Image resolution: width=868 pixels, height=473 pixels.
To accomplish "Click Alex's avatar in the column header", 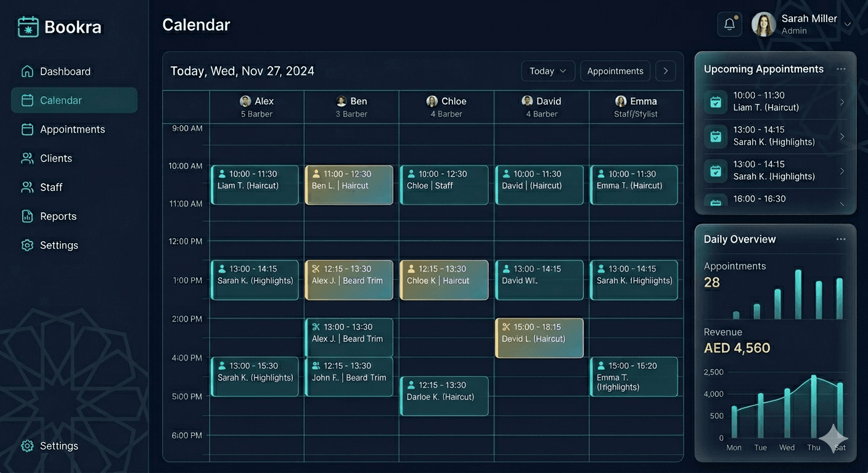I will click(245, 101).
